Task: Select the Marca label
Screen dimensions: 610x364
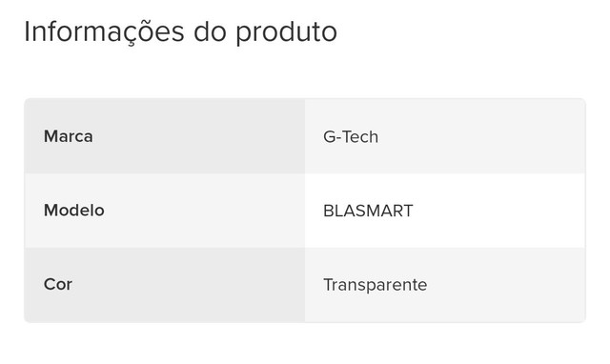Action: [68, 136]
